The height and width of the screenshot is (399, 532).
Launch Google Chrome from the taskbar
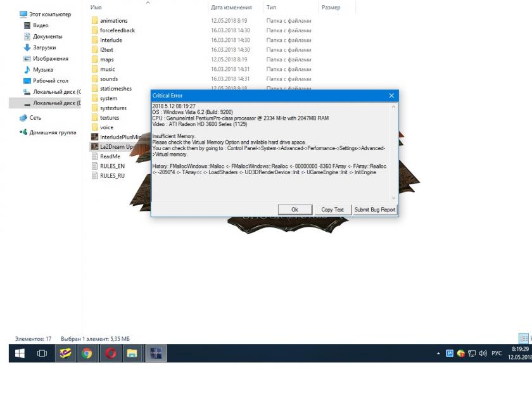[x=87, y=353]
